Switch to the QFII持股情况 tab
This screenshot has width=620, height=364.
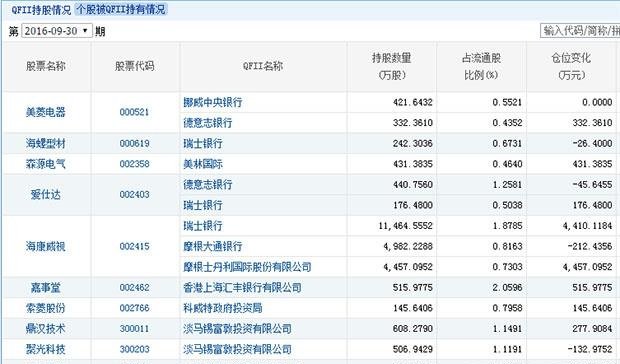41,9
